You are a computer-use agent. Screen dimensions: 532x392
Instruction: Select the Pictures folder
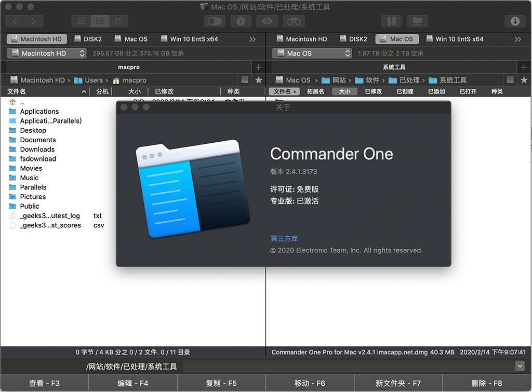pyautogui.click(x=33, y=197)
